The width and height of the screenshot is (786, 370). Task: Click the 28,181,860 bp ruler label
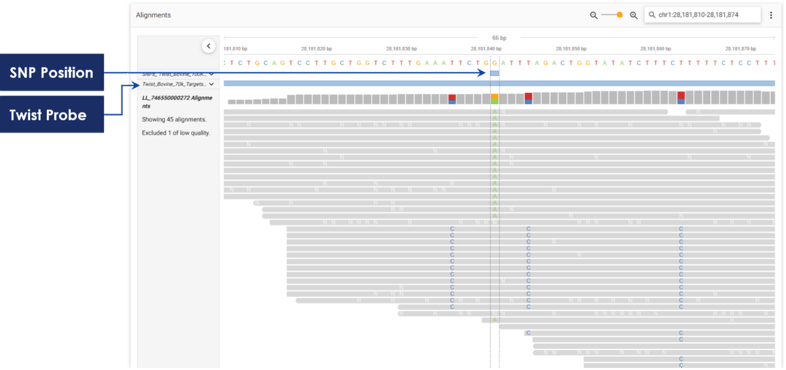[x=656, y=49]
